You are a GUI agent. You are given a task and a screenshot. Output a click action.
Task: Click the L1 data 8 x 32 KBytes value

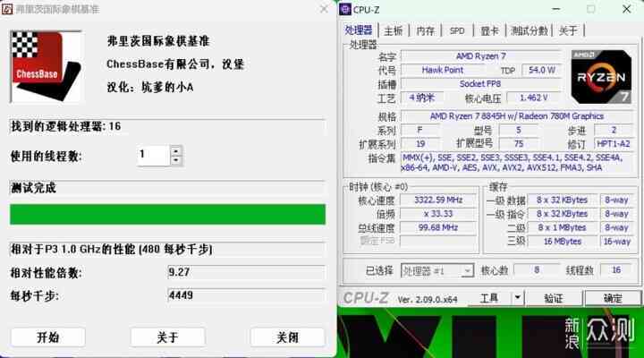click(562, 200)
